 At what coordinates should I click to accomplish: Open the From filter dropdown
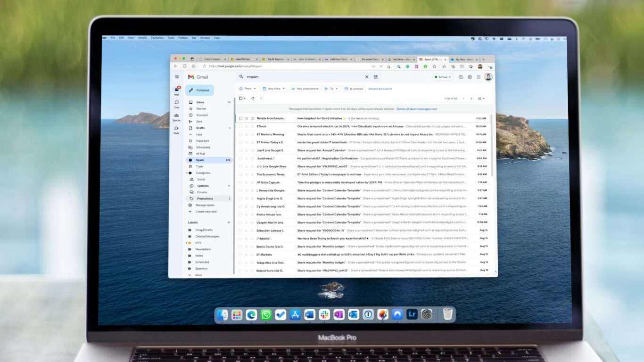(248, 89)
